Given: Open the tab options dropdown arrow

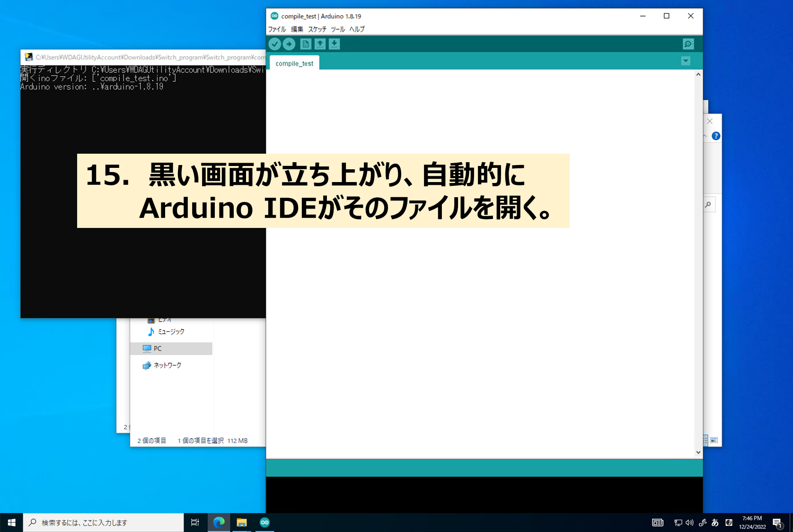Looking at the screenshot, I should pyautogui.click(x=686, y=61).
